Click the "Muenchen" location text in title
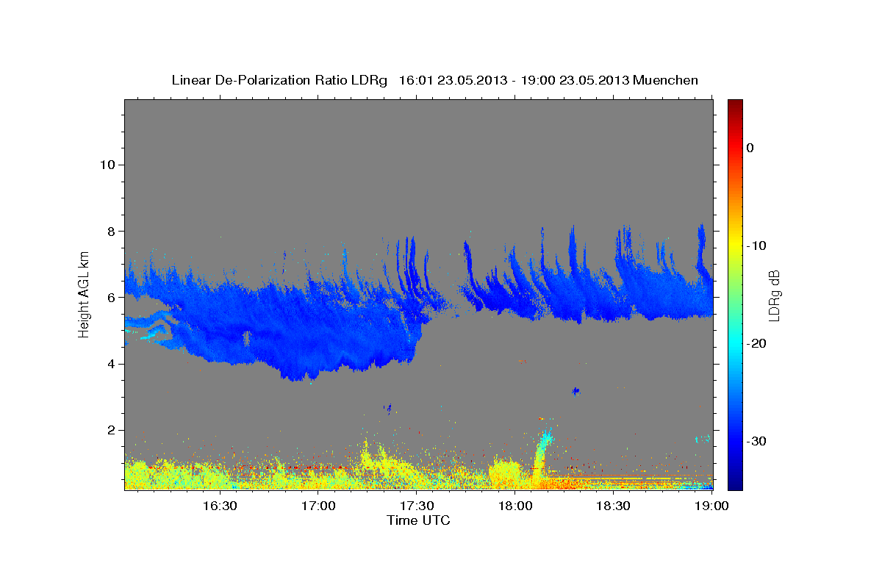The width and height of the screenshot is (882, 588). pos(666,80)
